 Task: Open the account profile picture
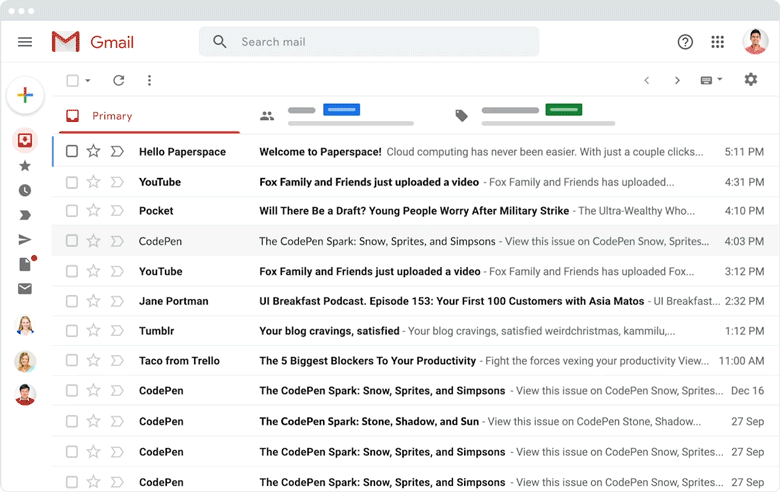(755, 41)
